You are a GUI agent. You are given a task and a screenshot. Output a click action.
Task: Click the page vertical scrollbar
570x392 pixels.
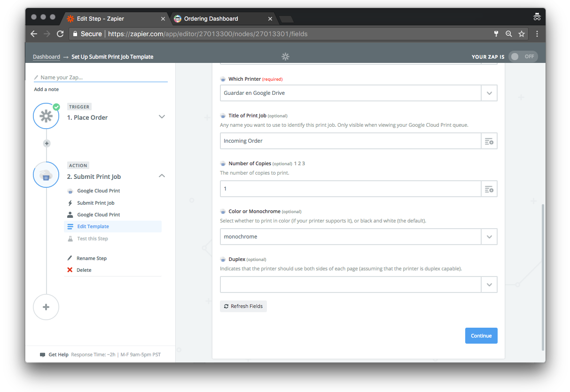click(544, 277)
